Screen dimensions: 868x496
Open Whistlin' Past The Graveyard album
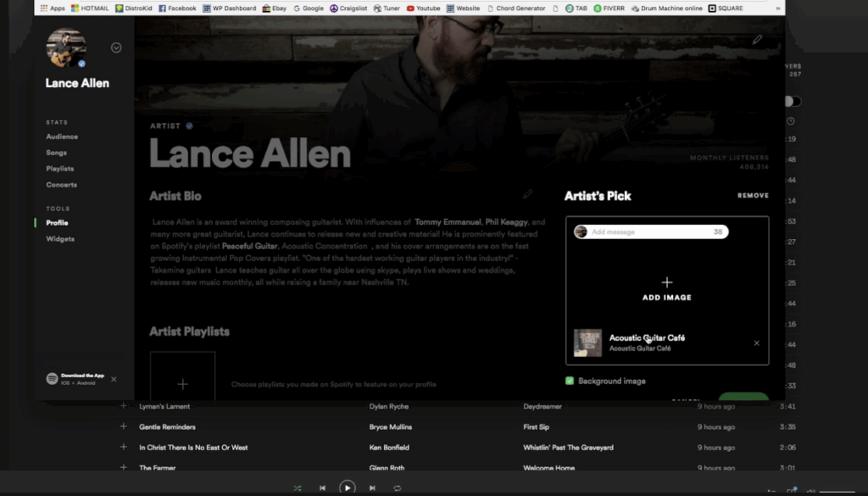(568, 448)
